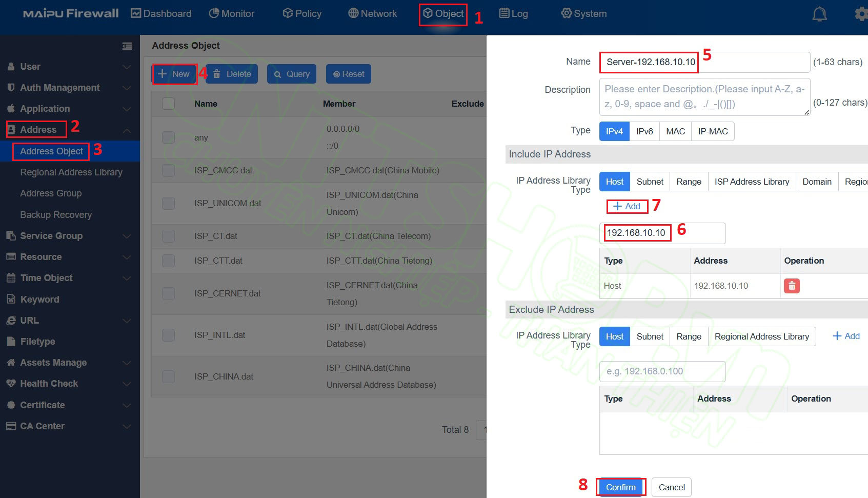
Task: Collapse the Address sidebar section
Action: [x=127, y=129]
